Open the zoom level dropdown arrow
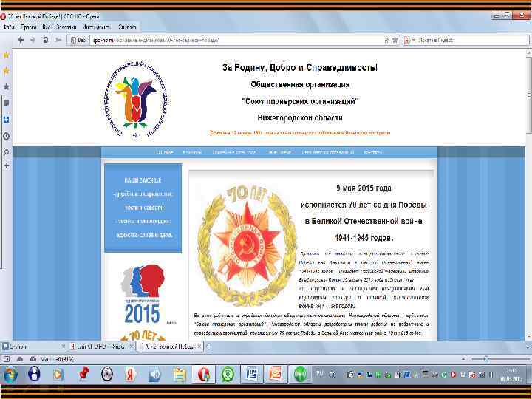Viewport: 532px width, 399px height. click(463, 359)
